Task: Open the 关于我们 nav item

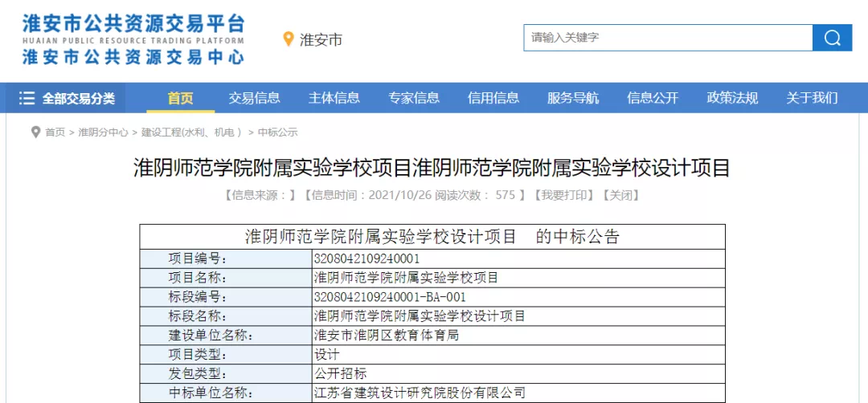Action: tap(812, 99)
